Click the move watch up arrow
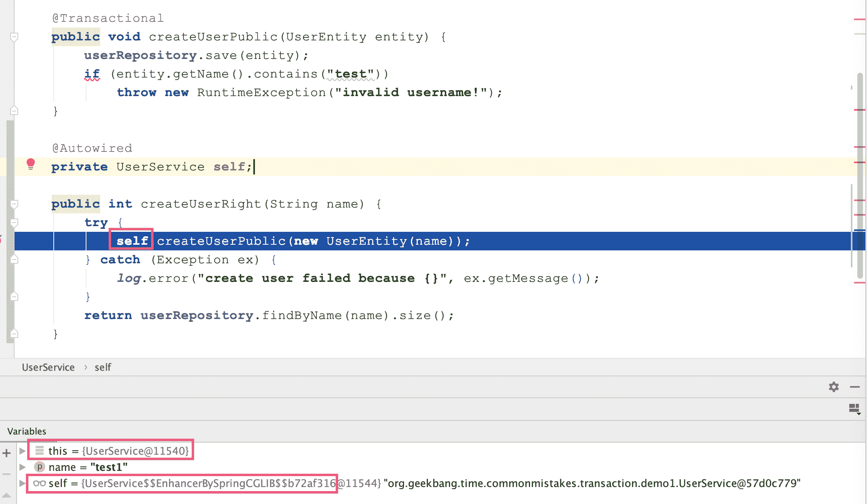The height and width of the screenshot is (504, 867). click(6, 495)
